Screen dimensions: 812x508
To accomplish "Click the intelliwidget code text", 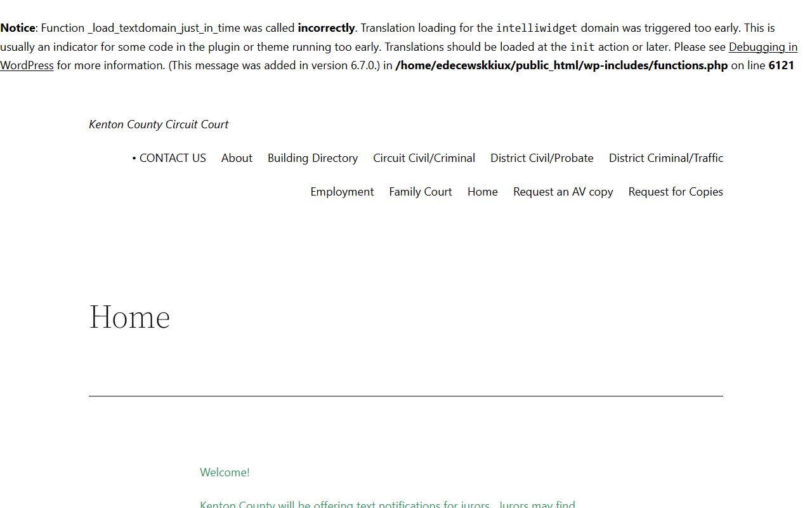I will pos(536,29).
